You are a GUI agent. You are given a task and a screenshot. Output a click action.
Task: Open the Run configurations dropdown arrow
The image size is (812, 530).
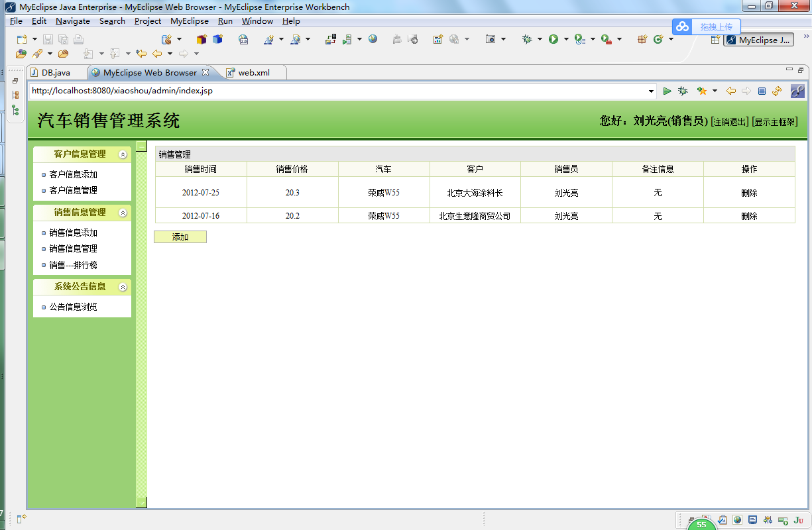coord(566,40)
